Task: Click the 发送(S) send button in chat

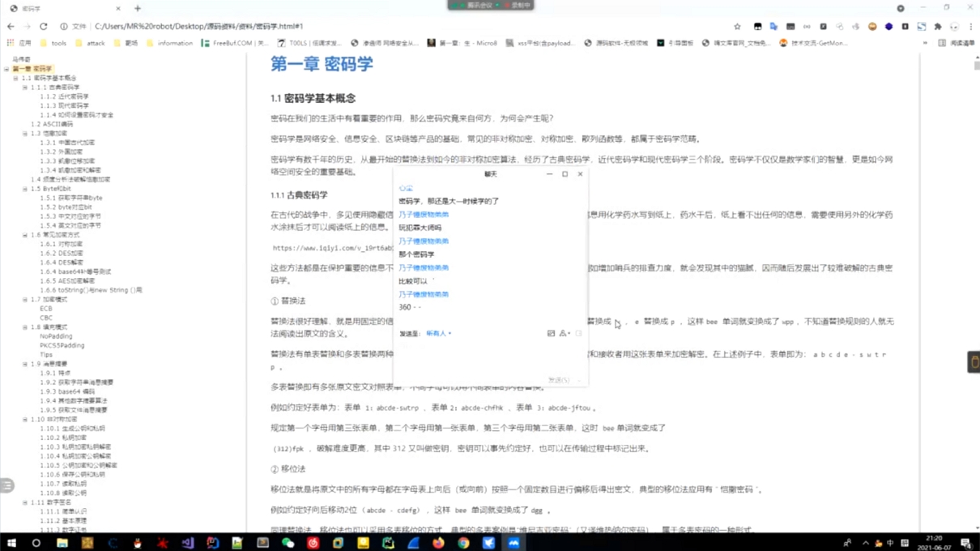Action: (x=559, y=379)
